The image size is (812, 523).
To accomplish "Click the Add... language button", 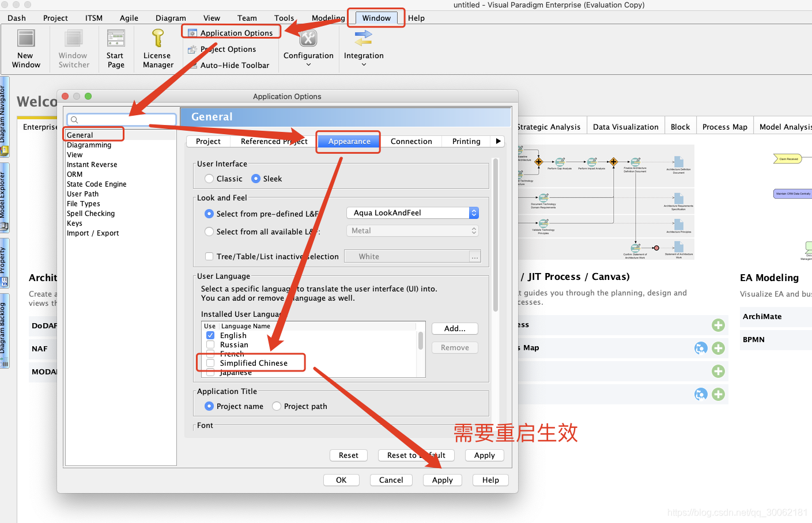I will (455, 328).
